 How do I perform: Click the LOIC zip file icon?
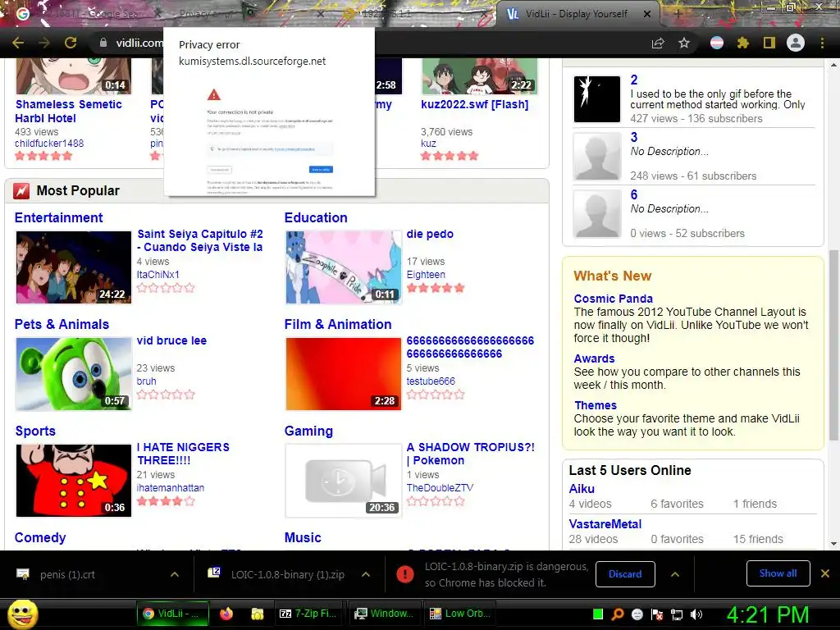click(214, 573)
